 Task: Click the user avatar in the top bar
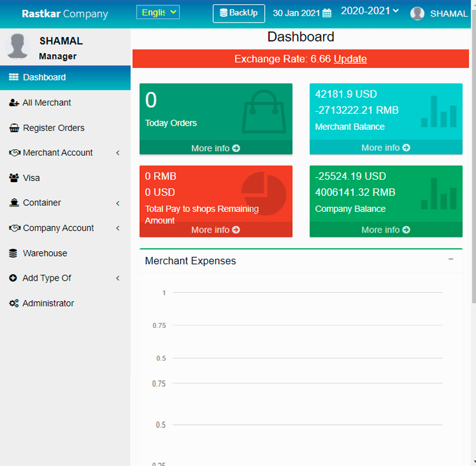tap(417, 14)
